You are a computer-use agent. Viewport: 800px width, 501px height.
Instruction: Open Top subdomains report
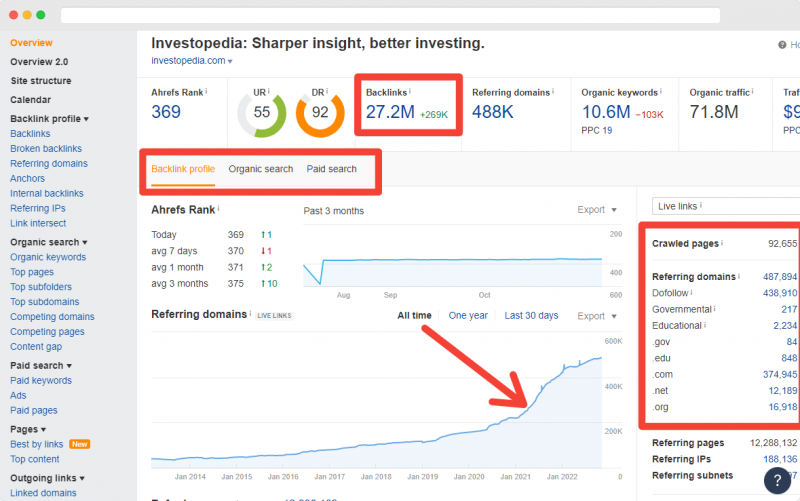(x=45, y=302)
